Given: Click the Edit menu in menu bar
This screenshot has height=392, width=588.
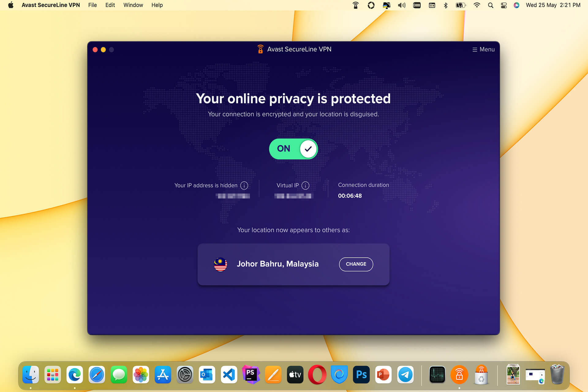Looking at the screenshot, I should (x=109, y=5).
